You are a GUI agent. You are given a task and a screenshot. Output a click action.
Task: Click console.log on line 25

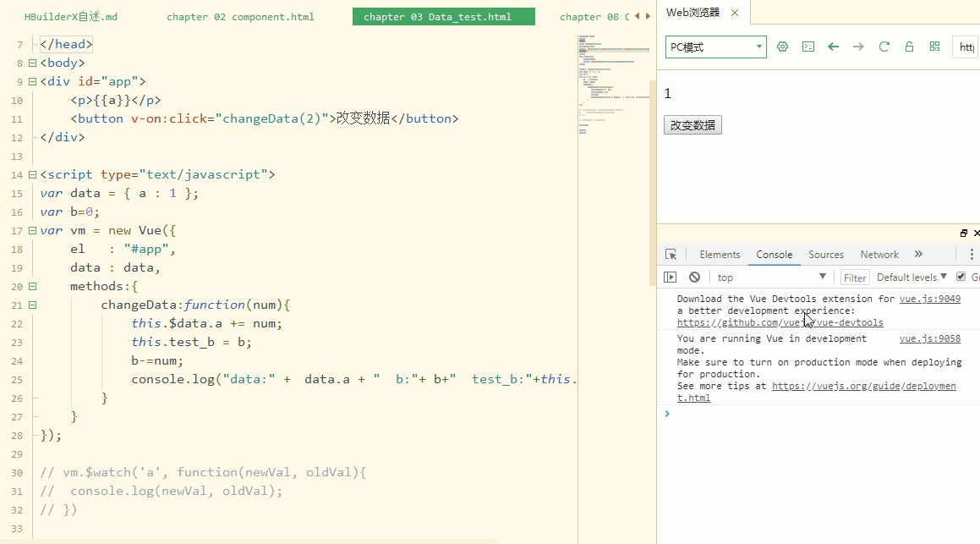pyautogui.click(x=173, y=380)
